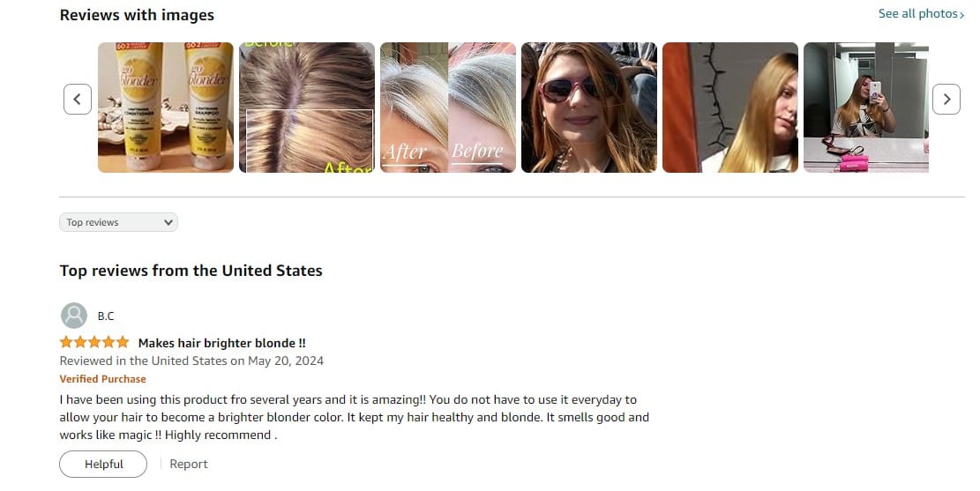
Task: Click the next photos arrow in the carousel
Action: coord(946,100)
